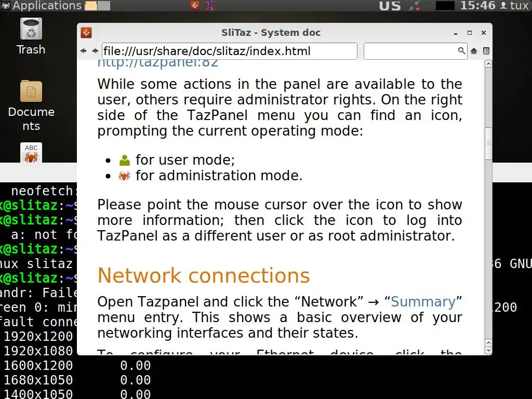
Task: Go forward using the browser forward arrow
Action: tap(96, 51)
